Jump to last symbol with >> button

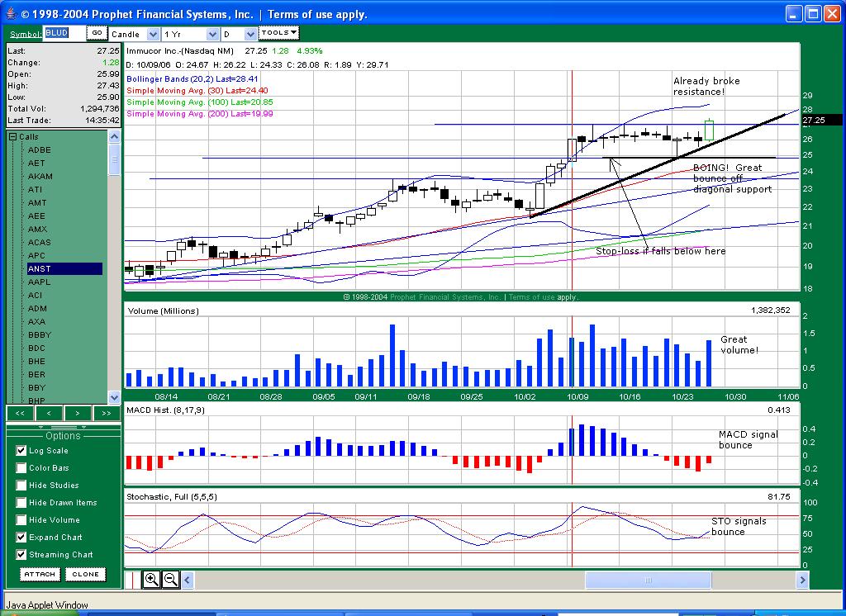(107, 413)
